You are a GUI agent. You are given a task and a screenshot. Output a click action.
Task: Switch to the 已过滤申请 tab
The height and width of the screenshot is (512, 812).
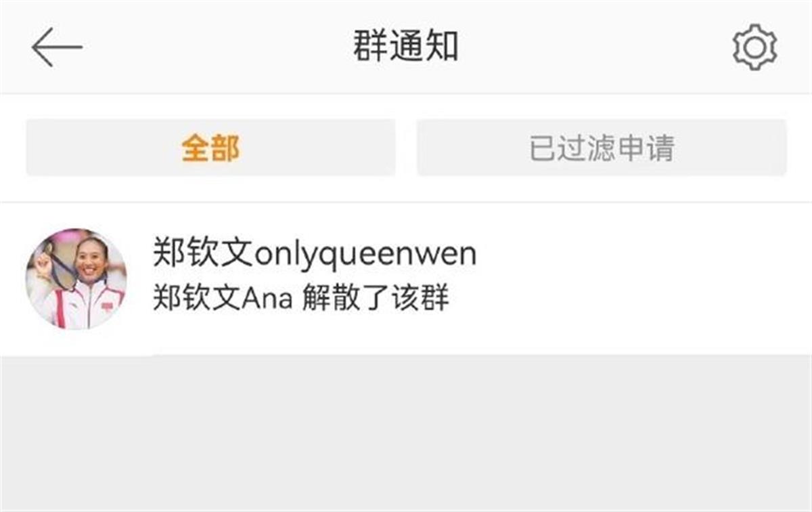coord(602,148)
